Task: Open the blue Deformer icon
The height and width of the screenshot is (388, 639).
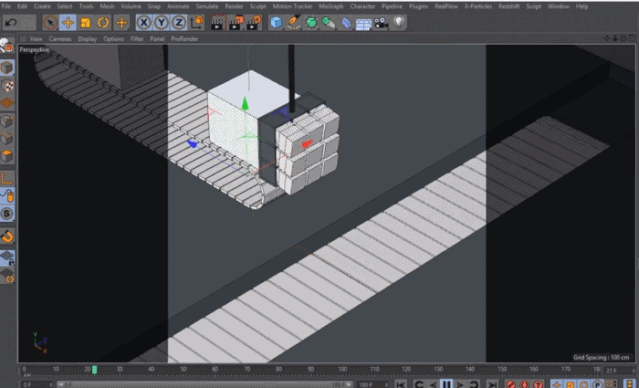Action: pos(346,22)
